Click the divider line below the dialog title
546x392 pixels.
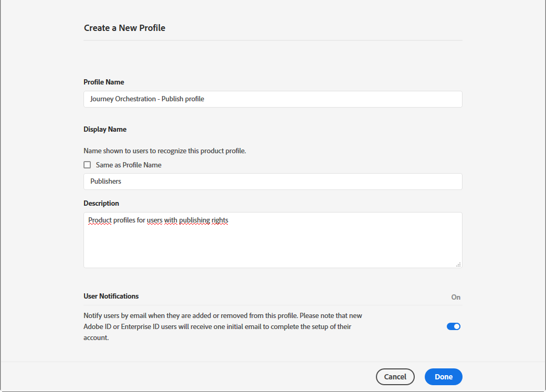tap(272, 40)
